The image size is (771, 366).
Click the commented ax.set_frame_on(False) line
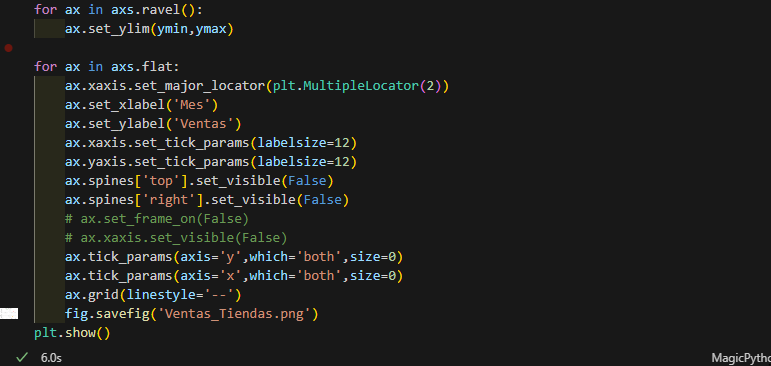(x=157, y=218)
